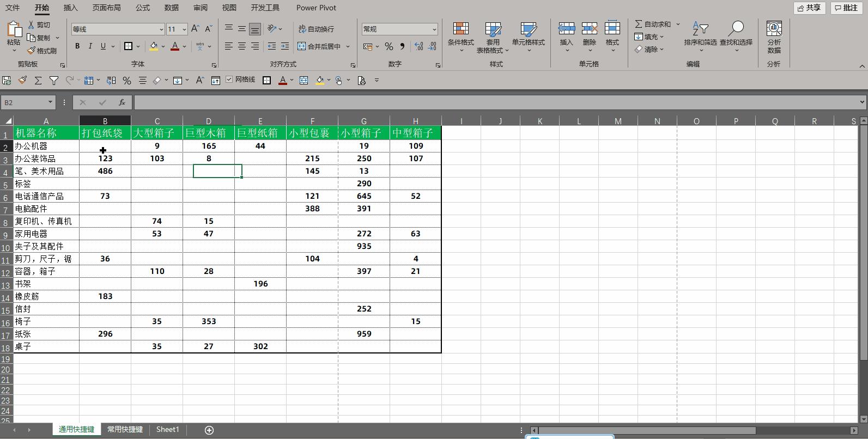Apply comma style number format
The image size is (868, 439).
tap(402, 46)
